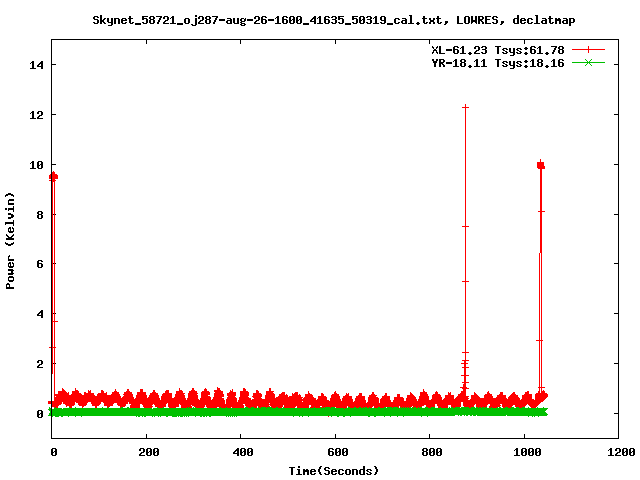The image size is (640, 480).
Task: Click the x-axis tick label 800
Action: [431, 452]
